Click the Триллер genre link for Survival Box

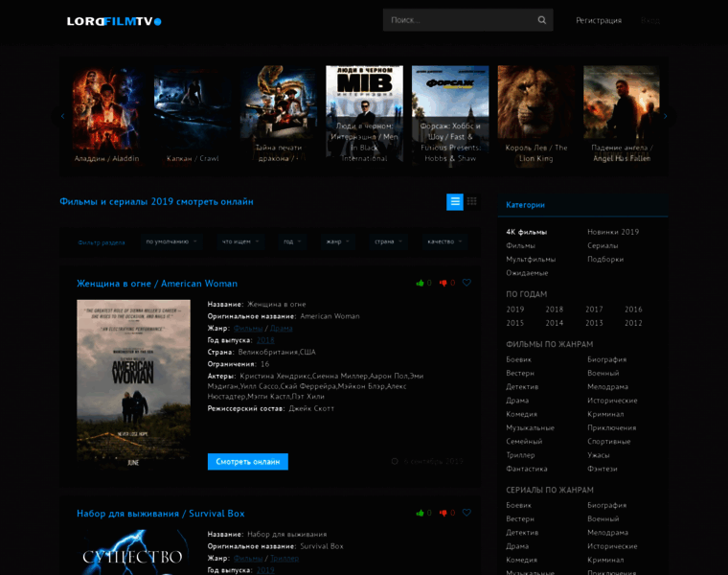pos(284,559)
